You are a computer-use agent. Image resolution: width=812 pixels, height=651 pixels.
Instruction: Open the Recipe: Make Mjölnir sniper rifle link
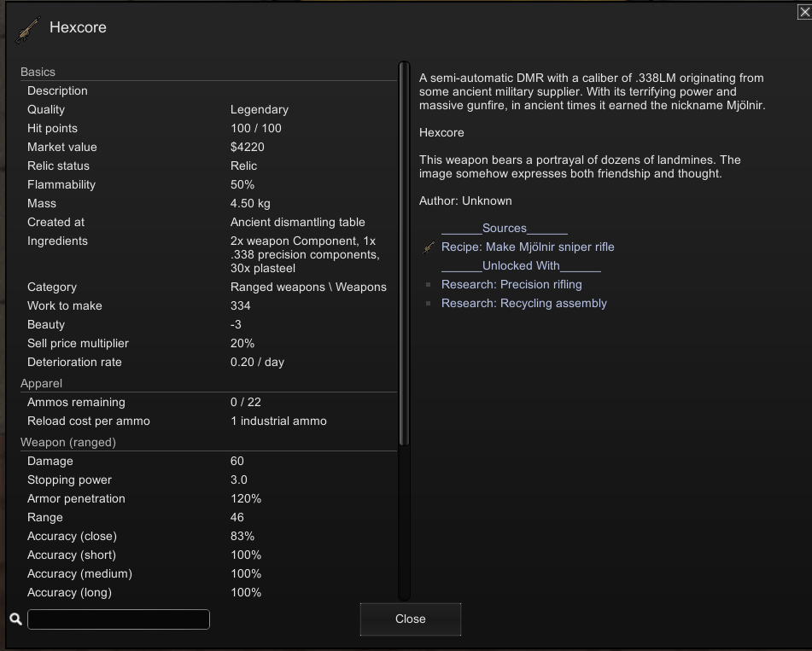coord(528,247)
